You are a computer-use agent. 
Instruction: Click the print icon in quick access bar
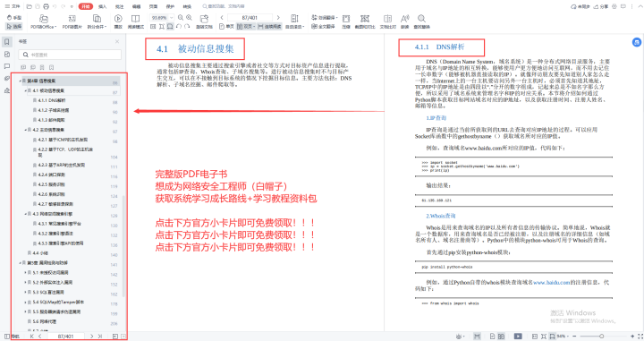click(x=46, y=6)
